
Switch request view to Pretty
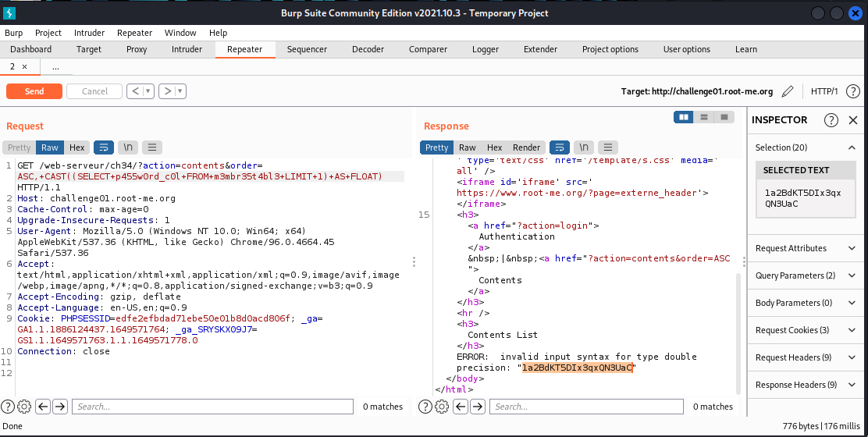pyautogui.click(x=20, y=147)
